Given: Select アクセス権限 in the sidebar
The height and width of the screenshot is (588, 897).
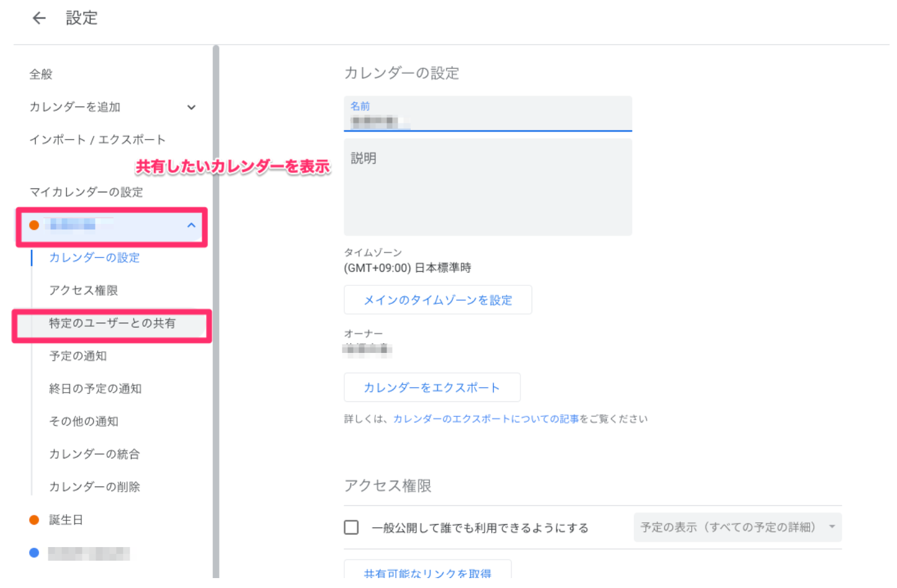Looking at the screenshot, I should [83, 290].
